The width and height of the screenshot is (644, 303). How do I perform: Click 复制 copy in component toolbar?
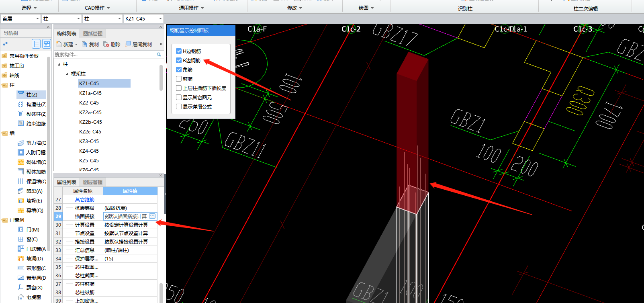(90, 44)
